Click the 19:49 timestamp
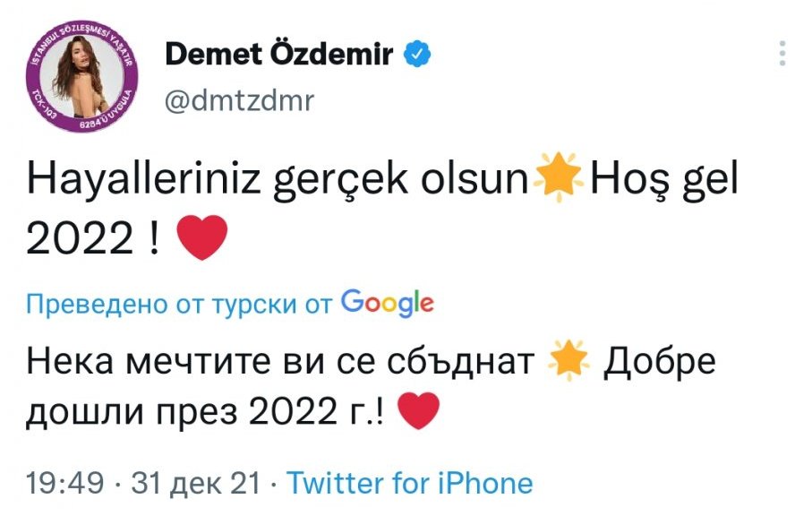Viewport: 812px width, 516px height. point(65,485)
